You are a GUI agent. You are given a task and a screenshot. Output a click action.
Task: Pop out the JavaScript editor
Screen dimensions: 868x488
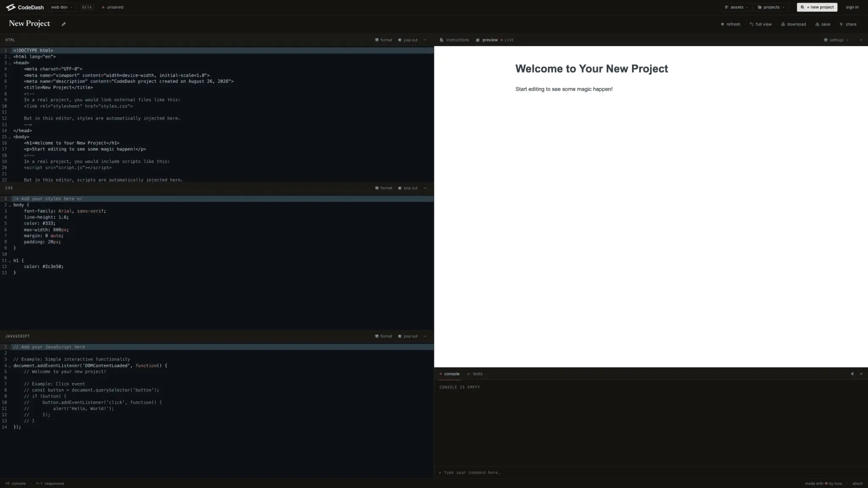click(408, 336)
